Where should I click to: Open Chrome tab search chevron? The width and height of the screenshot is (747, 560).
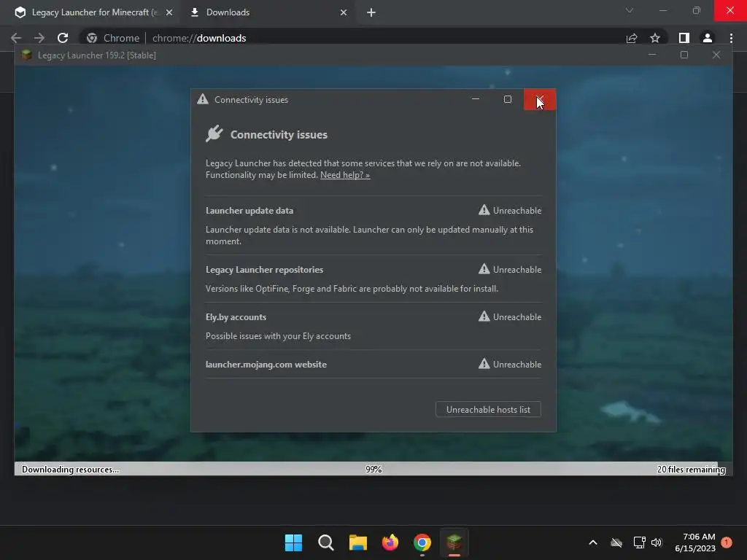[x=630, y=10]
